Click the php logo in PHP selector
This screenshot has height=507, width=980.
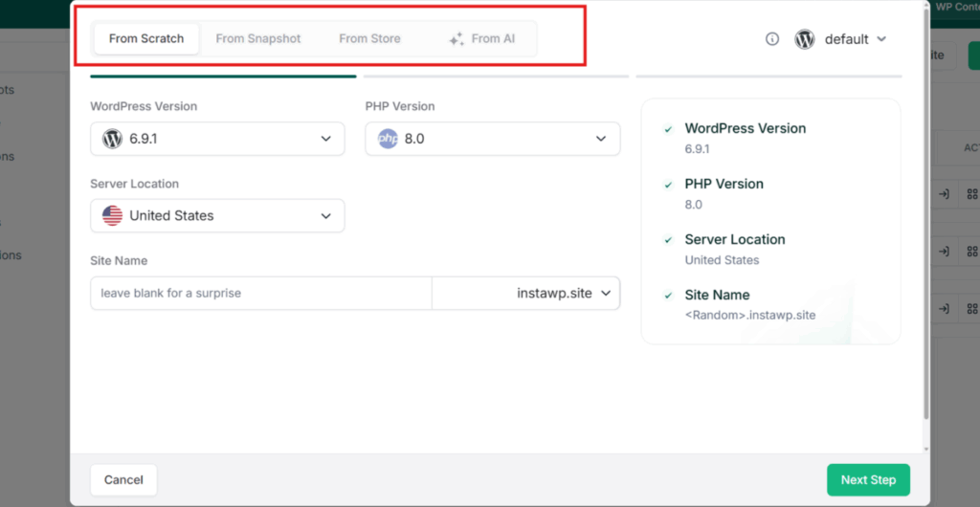tap(389, 139)
